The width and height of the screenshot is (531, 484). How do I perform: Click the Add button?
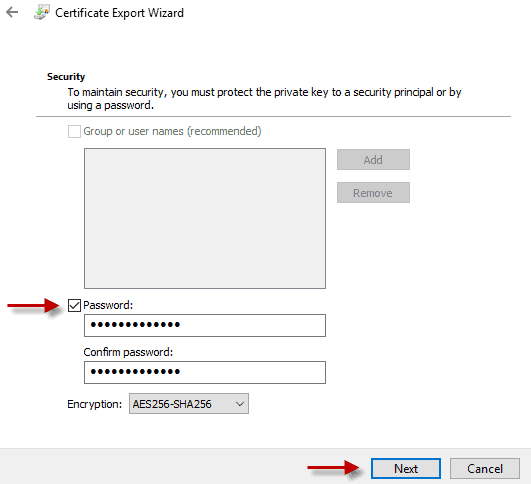373,160
